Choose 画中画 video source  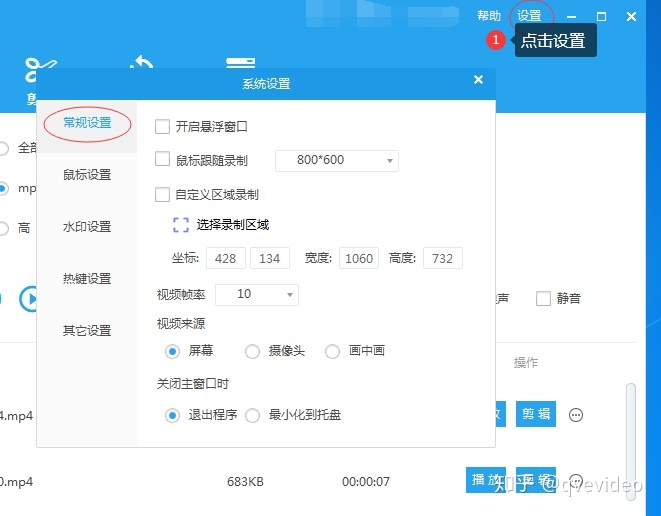click(332, 351)
